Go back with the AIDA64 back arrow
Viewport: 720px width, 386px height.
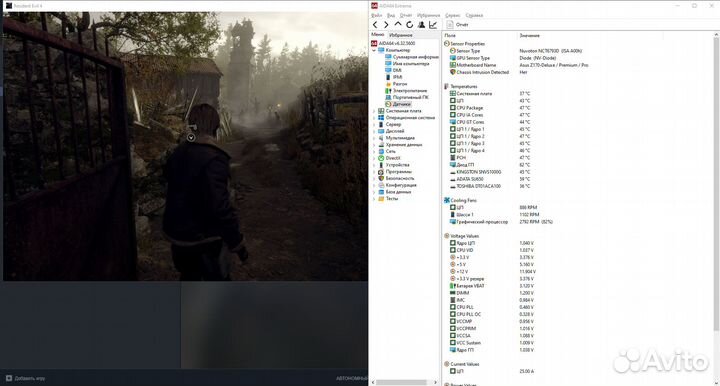click(375, 25)
